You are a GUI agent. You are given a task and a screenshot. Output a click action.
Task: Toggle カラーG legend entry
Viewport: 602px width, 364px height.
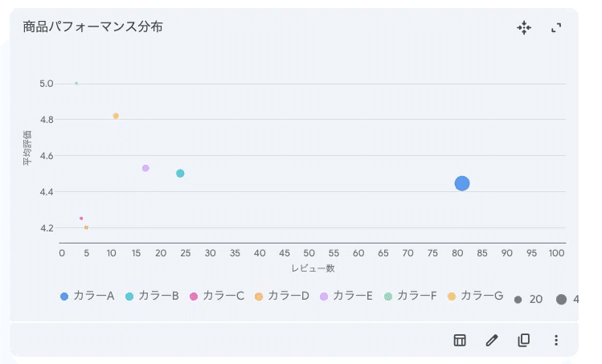point(474,297)
